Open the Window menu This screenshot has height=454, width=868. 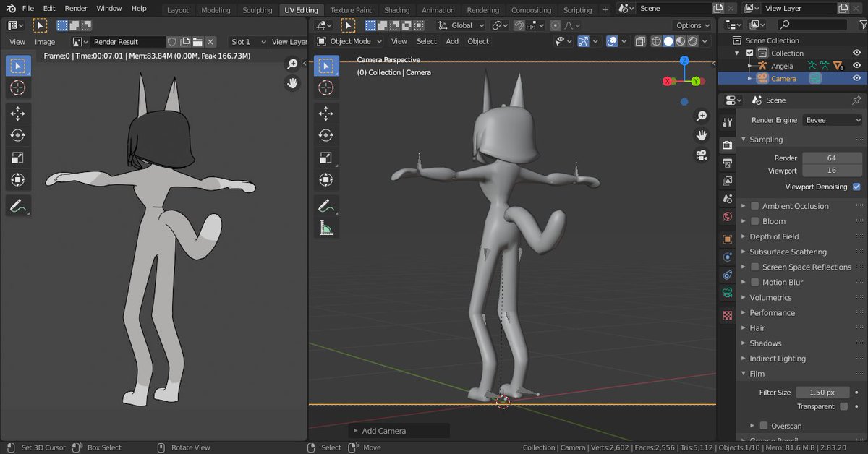click(x=109, y=9)
